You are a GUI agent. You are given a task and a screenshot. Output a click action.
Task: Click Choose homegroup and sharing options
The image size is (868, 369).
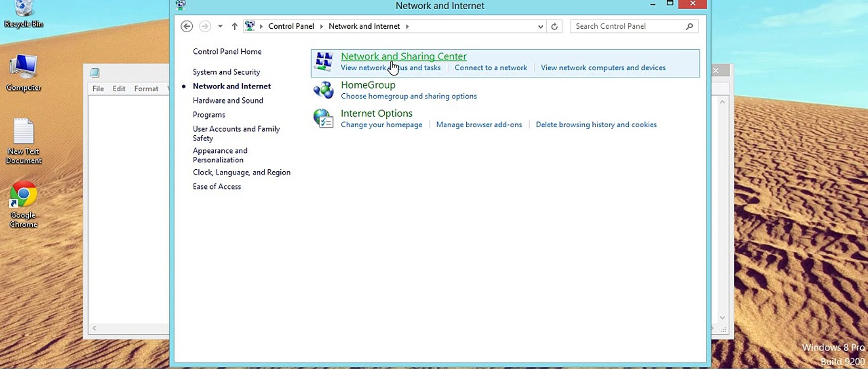pos(409,96)
